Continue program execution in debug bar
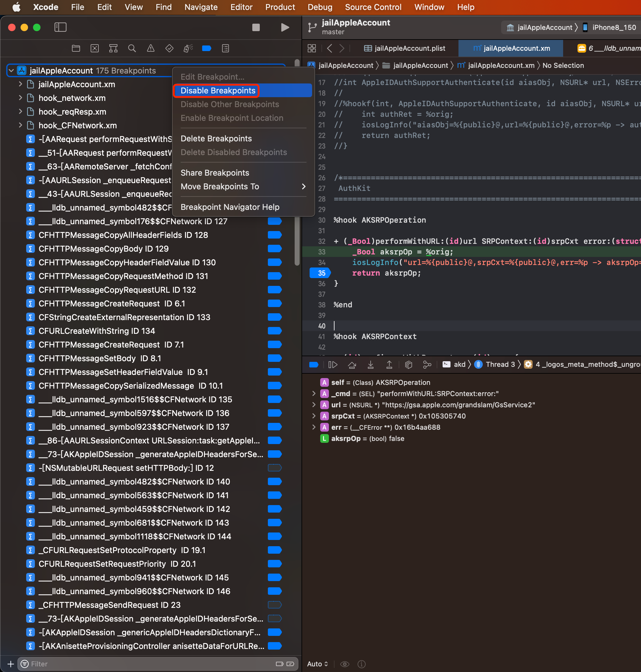Screen dimensions: 641x672 tap(333, 365)
